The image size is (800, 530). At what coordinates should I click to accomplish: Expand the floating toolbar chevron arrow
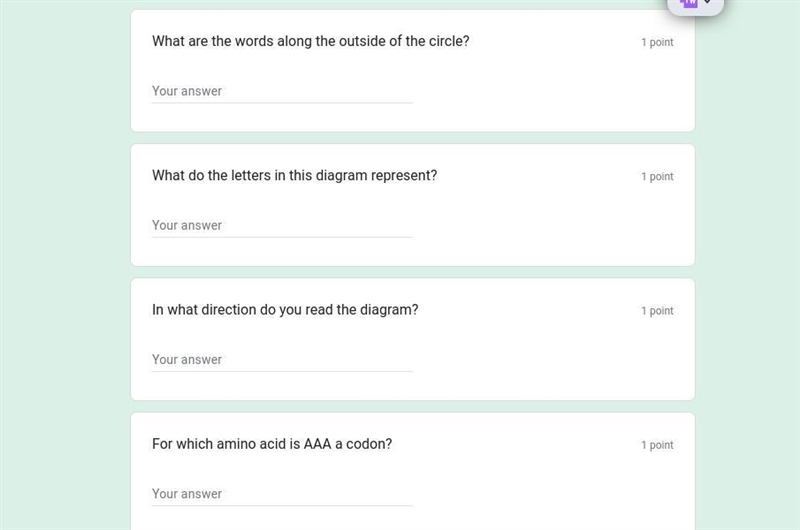pos(708,2)
